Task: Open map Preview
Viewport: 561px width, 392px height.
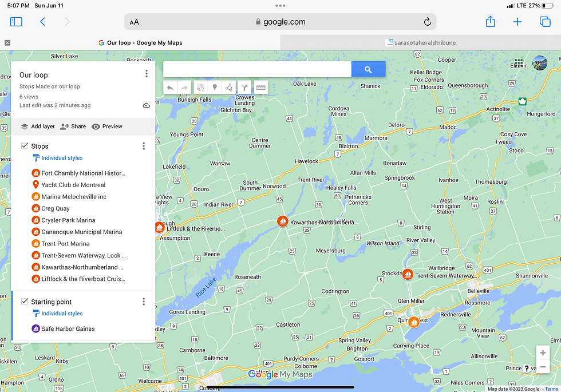Action: 107,126
